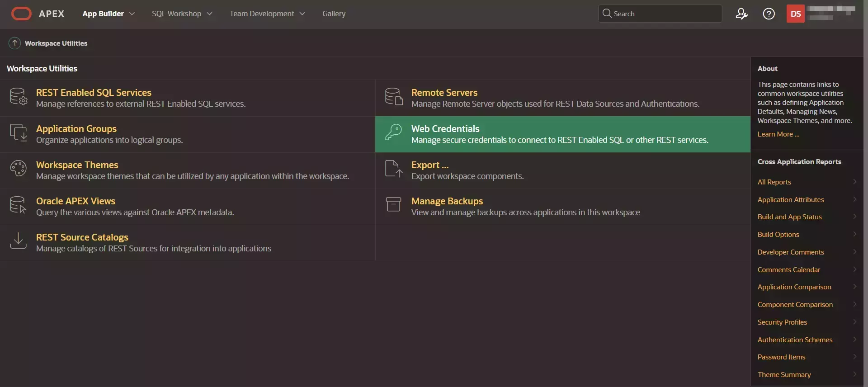Click the Workspace Utilities up arrow icon
868x387 pixels.
click(x=14, y=43)
